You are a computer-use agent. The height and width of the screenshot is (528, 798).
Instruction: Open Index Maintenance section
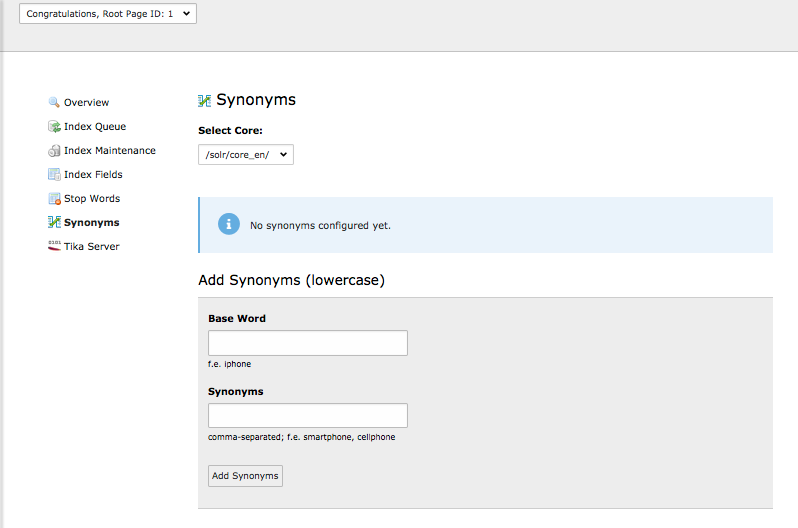click(110, 151)
